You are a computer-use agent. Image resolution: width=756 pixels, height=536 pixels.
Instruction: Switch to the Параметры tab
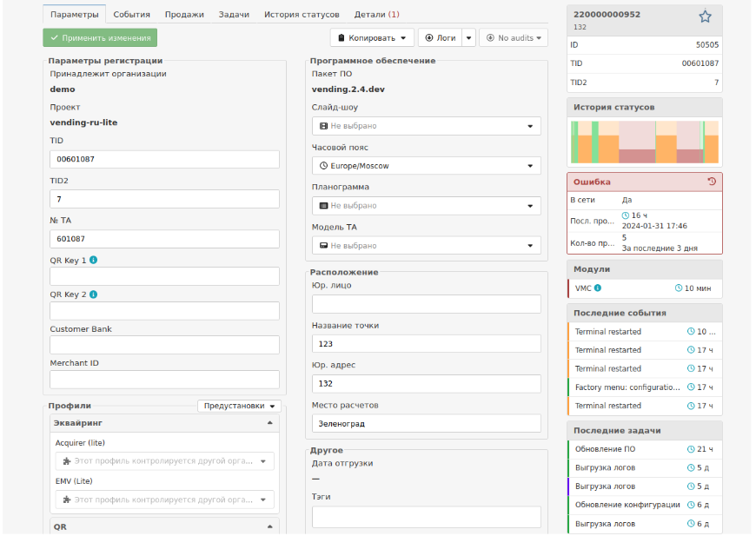[74, 15]
